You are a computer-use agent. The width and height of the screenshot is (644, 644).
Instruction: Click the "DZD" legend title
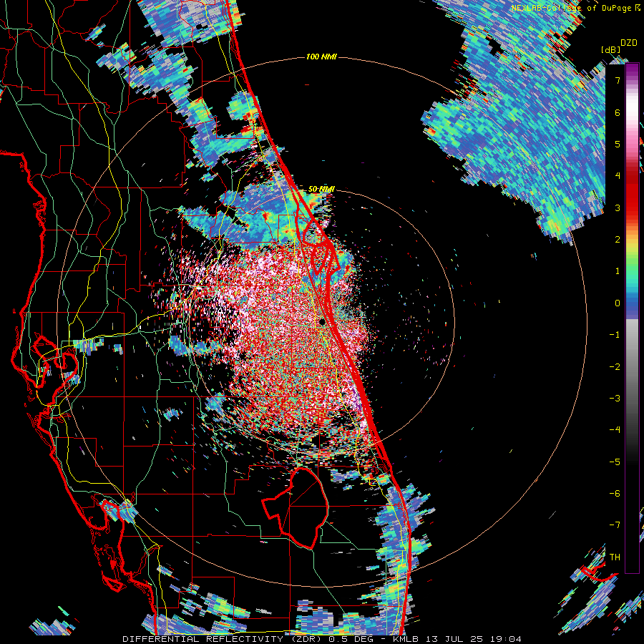[x=628, y=43]
